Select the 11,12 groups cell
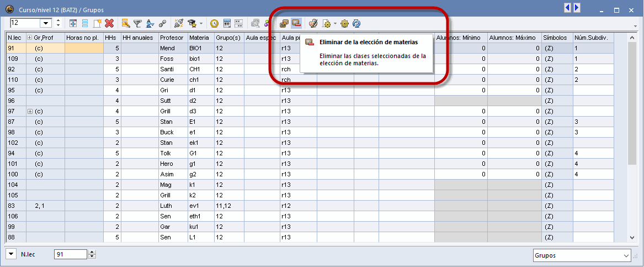 (x=229, y=206)
